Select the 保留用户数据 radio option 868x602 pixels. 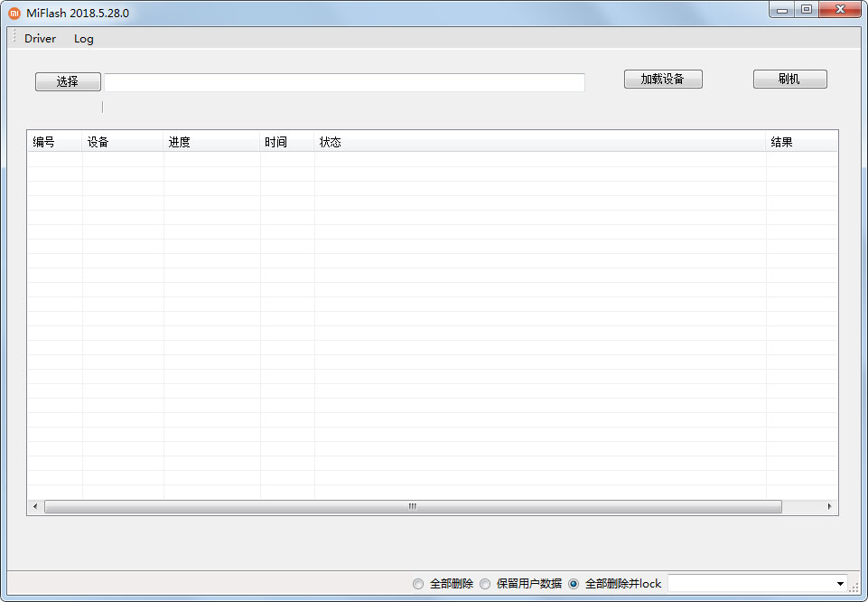pos(485,584)
